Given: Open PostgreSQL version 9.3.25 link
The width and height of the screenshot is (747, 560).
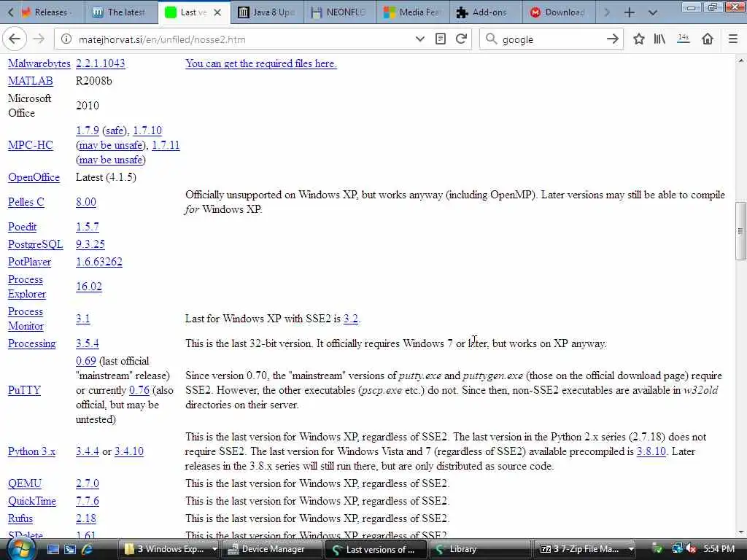Looking at the screenshot, I should point(90,244).
